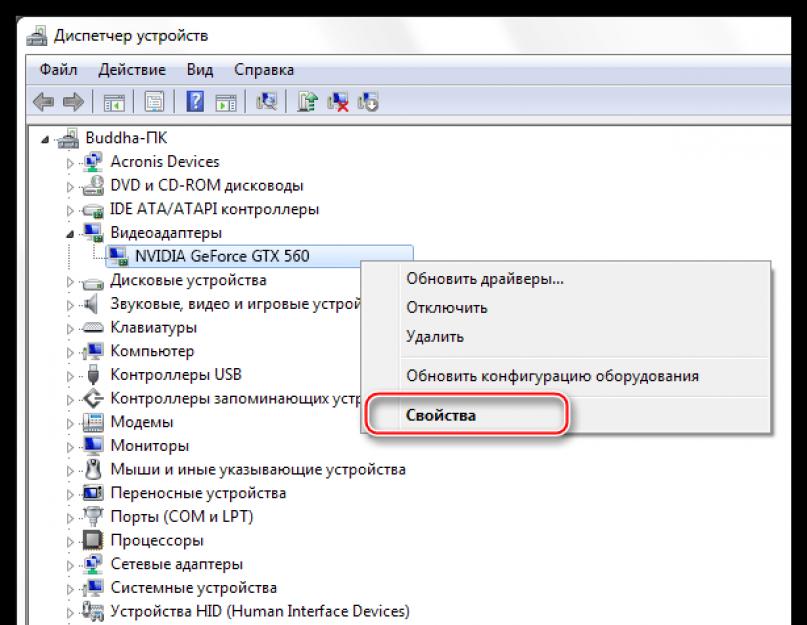Click the Контроллеры USB plug icon
The width and height of the screenshot is (807, 625).
(x=93, y=374)
